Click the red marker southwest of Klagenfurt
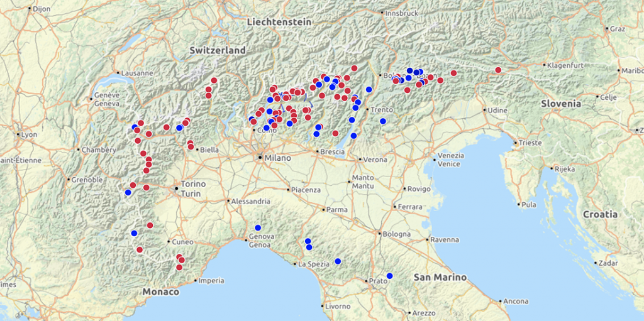Viewport: 644px width, 321px height. 498,70
